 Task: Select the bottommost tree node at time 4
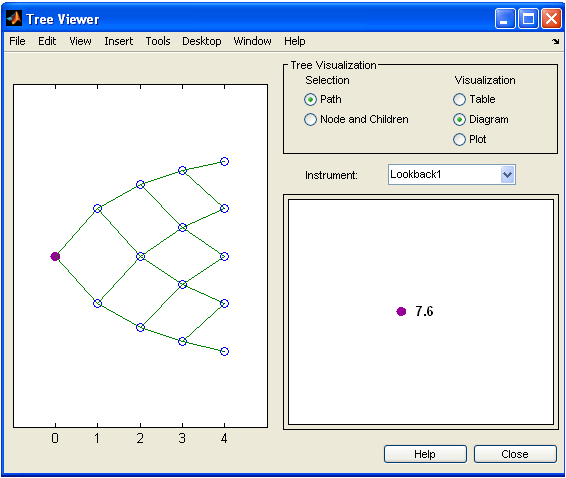pos(225,351)
